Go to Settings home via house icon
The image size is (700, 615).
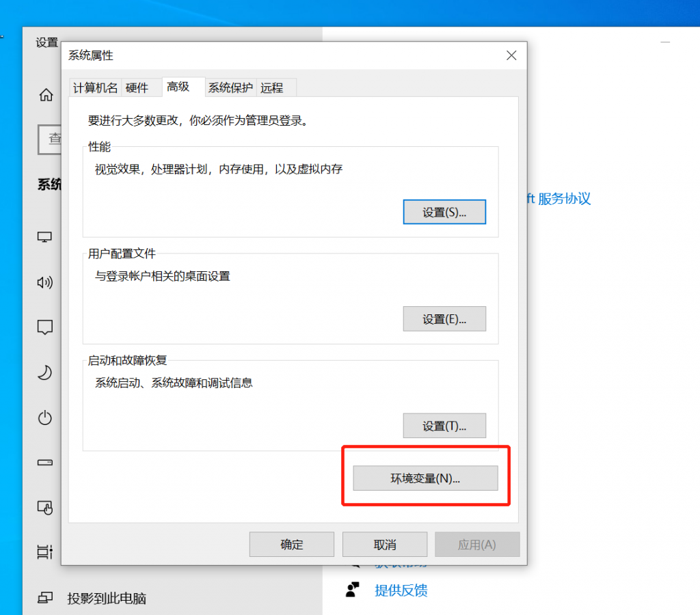pos(44,95)
